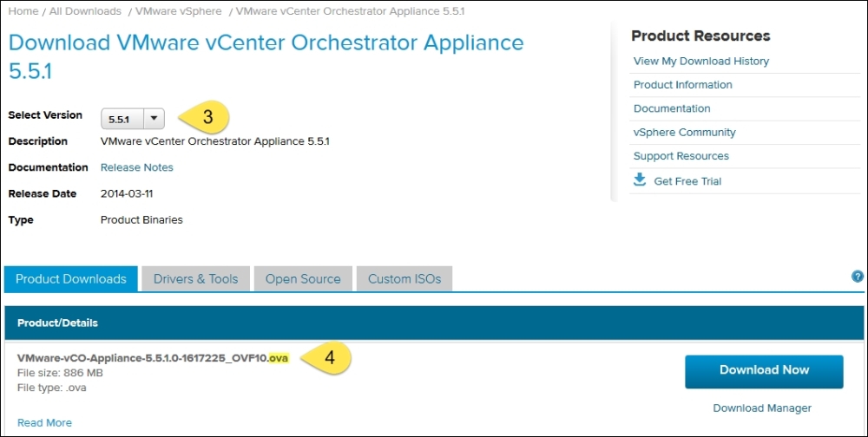
Task: Select the Open Source tab
Action: [303, 279]
